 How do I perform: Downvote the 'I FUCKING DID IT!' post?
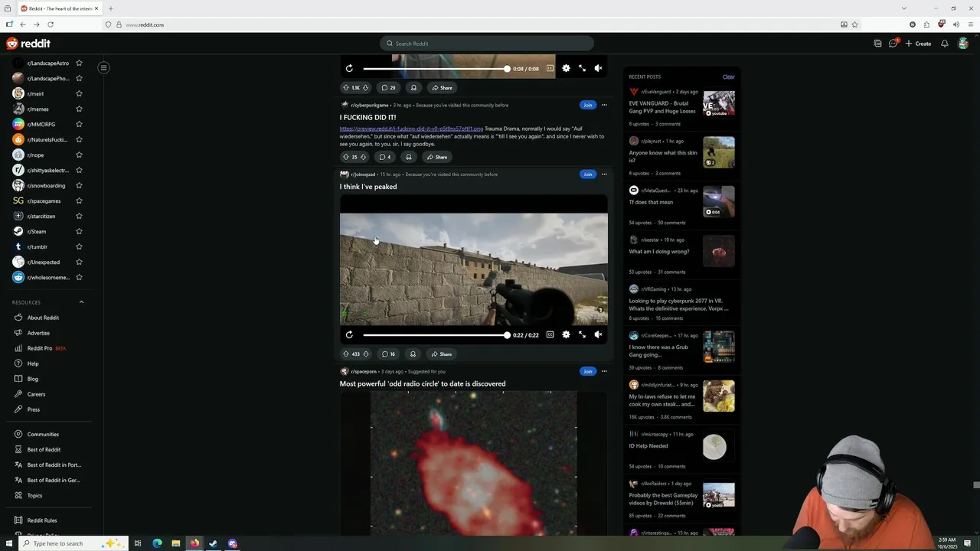click(364, 157)
